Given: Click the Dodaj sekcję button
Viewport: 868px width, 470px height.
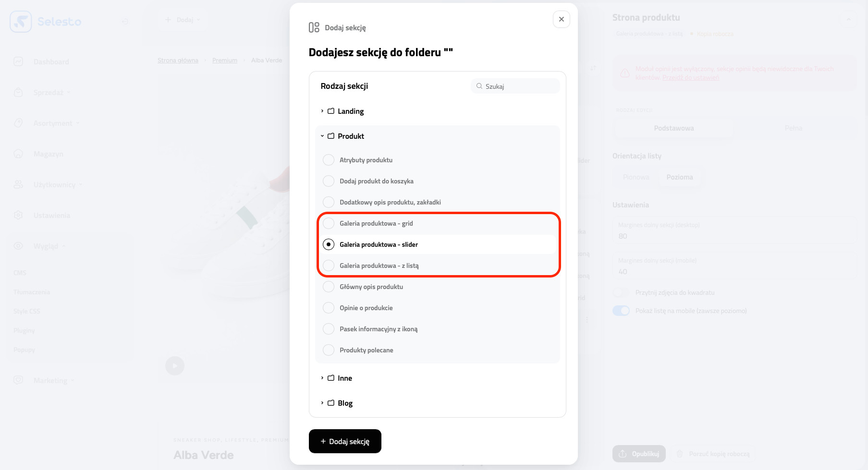Looking at the screenshot, I should pos(345,441).
